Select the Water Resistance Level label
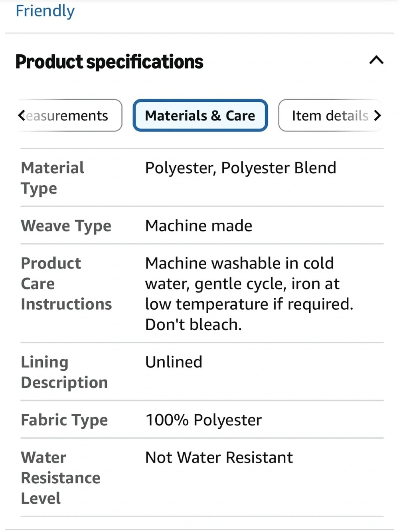This screenshot has width=399, height=532. (x=61, y=478)
